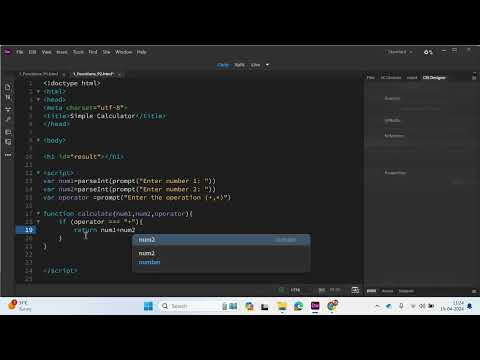Click line number 19 in gutter
This screenshot has height=360, width=480.
[x=29, y=230]
